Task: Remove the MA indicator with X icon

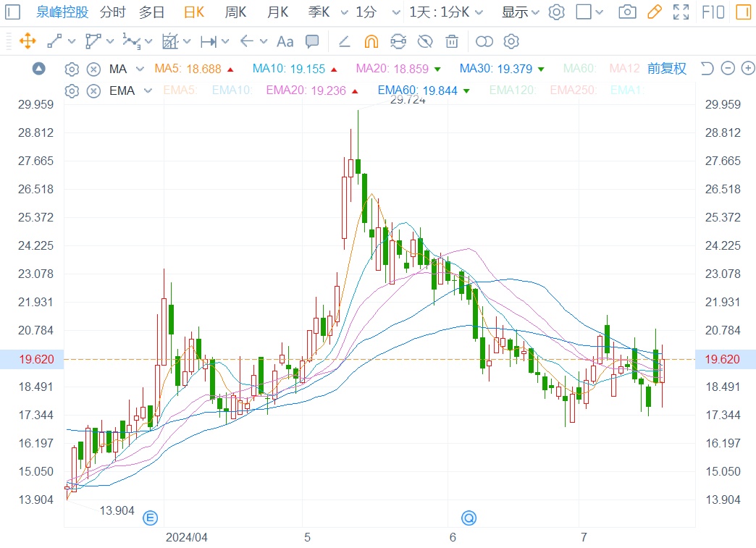Action: (93, 69)
